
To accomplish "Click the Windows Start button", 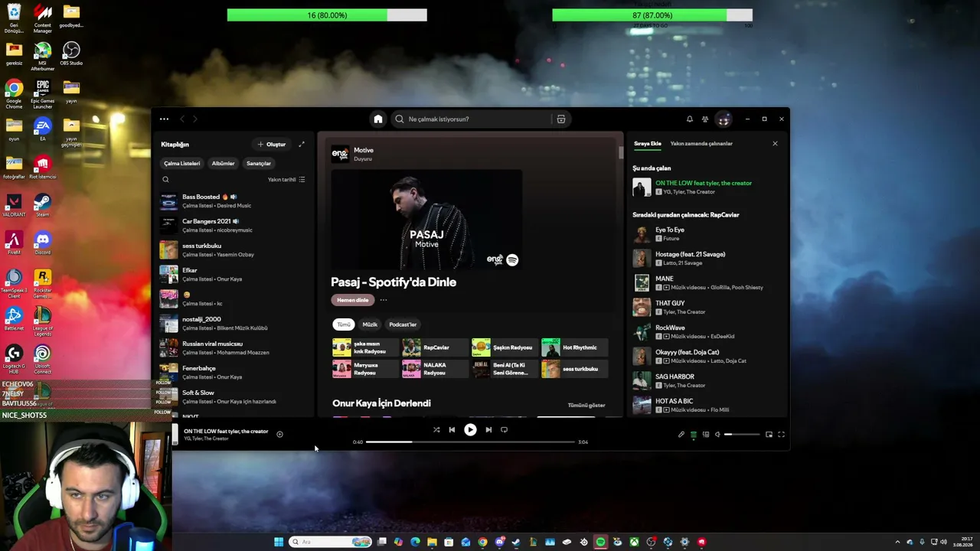I will pyautogui.click(x=279, y=542).
